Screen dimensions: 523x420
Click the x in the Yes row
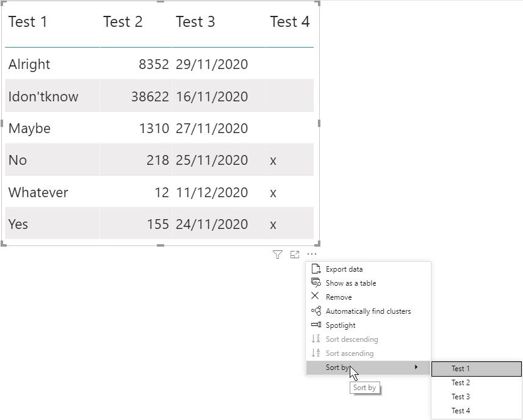coord(273,225)
